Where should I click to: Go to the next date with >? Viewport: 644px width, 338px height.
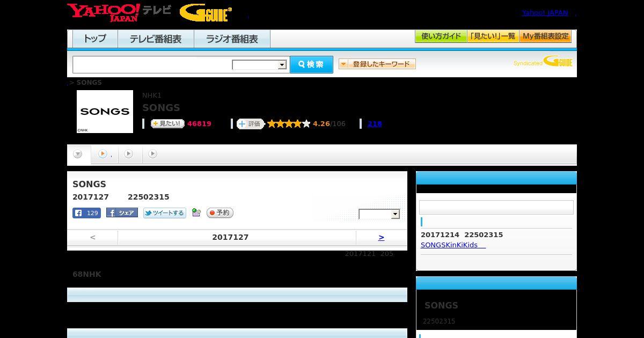[381, 237]
